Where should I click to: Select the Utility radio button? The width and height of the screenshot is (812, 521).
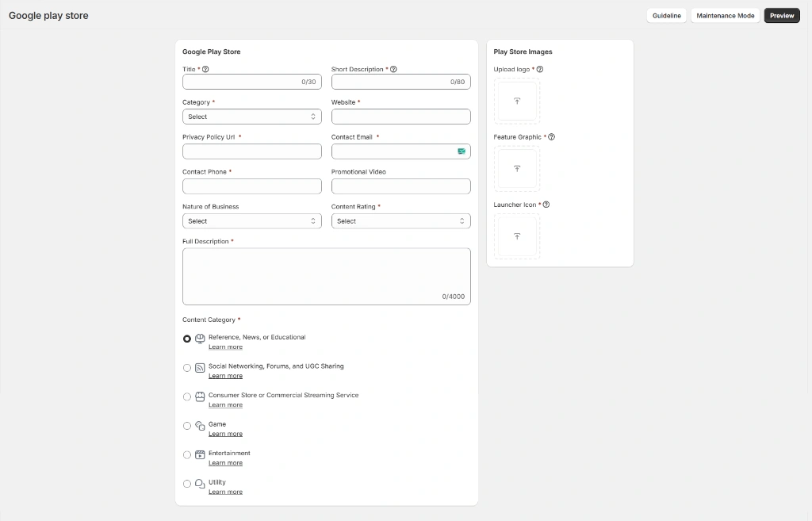(x=187, y=484)
